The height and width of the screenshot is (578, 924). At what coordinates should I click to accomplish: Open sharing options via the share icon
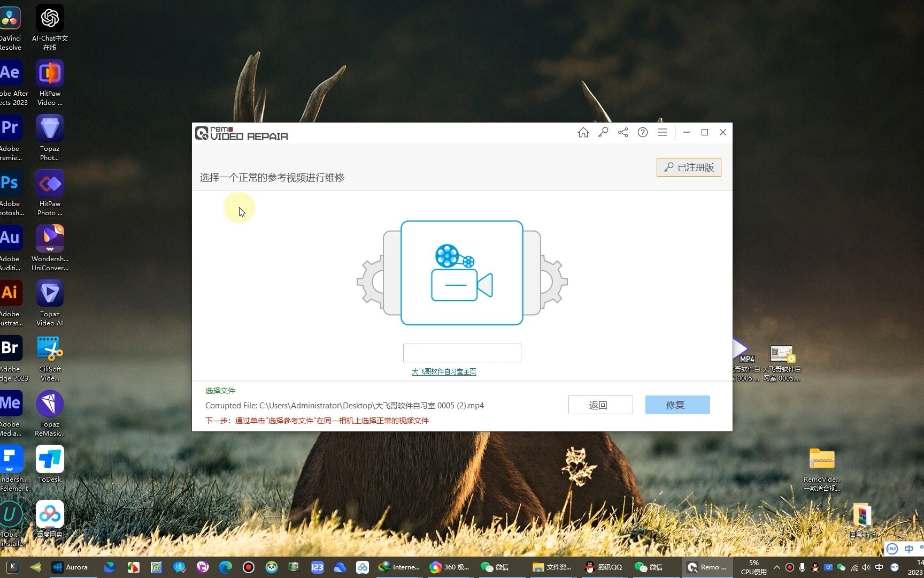click(622, 132)
